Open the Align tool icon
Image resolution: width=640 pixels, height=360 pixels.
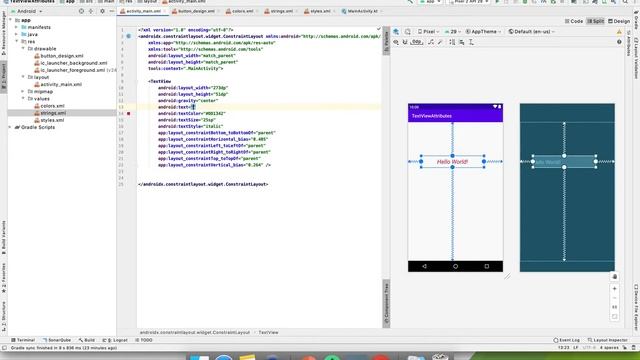point(462,42)
